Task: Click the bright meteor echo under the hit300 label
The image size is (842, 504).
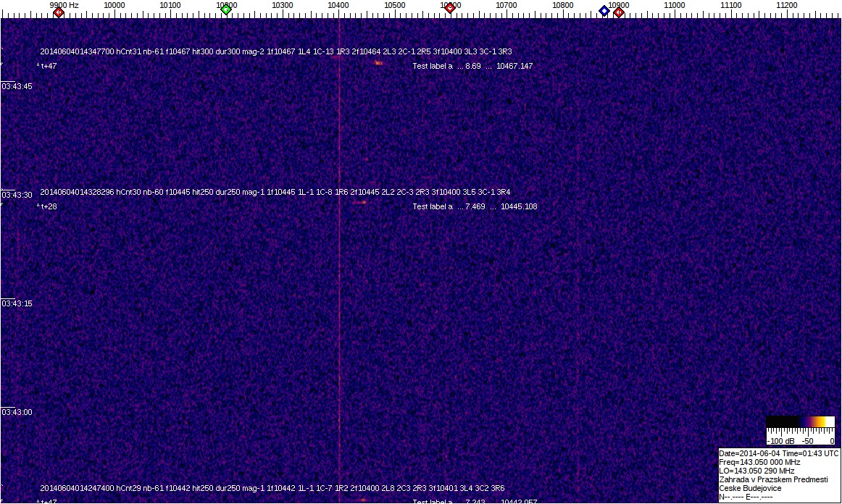Action: pos(378,63)
